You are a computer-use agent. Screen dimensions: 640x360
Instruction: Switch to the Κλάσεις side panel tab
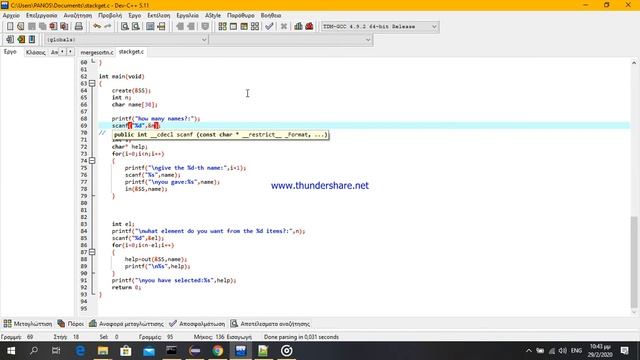pyautogui.click(x=36, y=52)
